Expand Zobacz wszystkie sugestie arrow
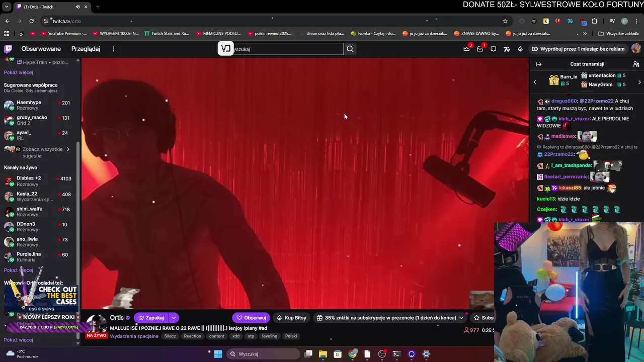The height and width of the screenshot is (362, 644). tap(68, 149)
